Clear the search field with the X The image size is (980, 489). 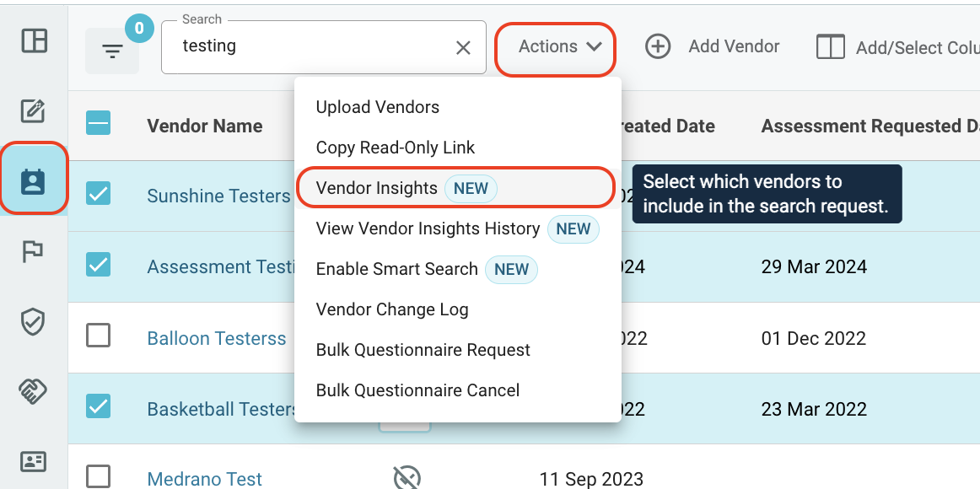[x=463, y=47]
